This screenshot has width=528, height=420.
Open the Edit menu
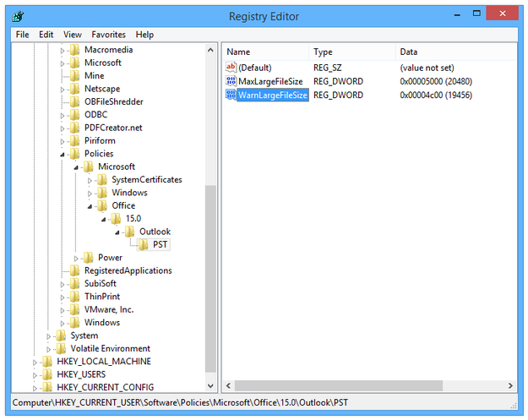[x=46, y=35]
